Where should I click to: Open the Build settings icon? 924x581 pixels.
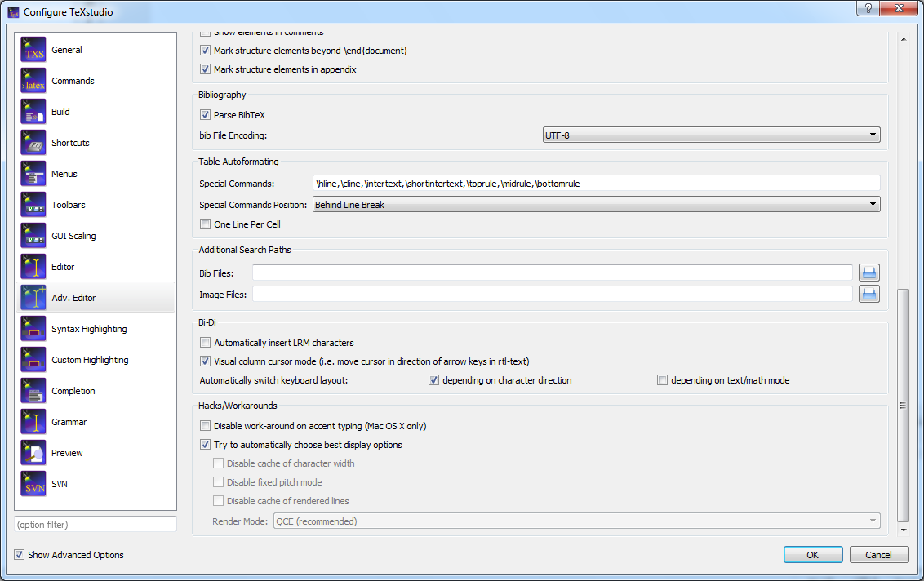(x=33, y=111)
